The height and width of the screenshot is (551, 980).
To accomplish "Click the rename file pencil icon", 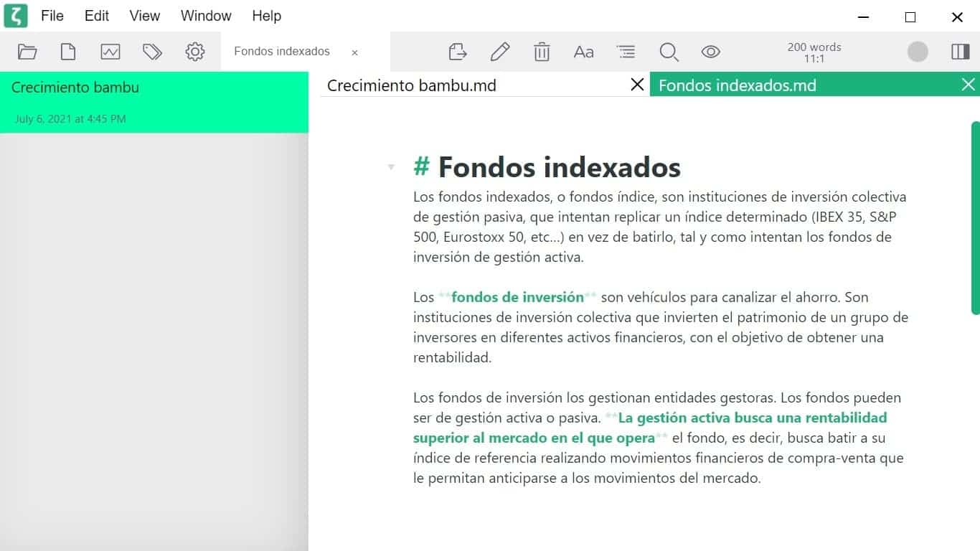I will tap(500, 52).
